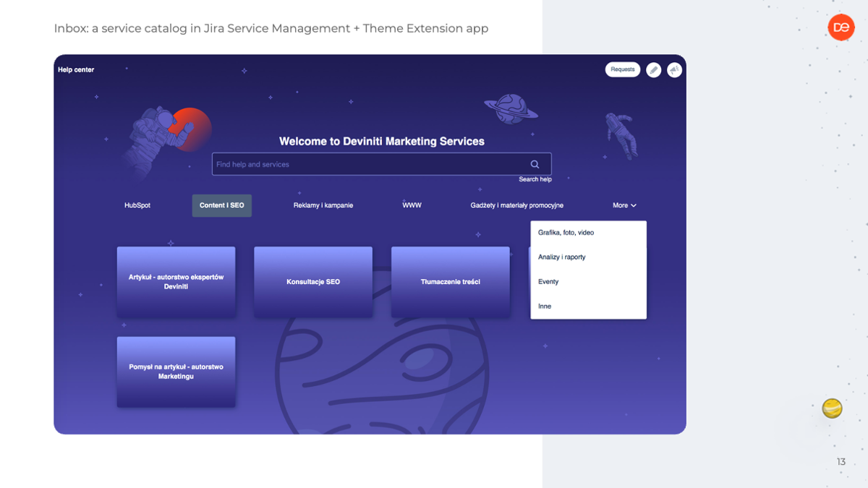Collapse the More categories dropdown
The width and height of the screenshot is (868, 488).
click(625, 205)
